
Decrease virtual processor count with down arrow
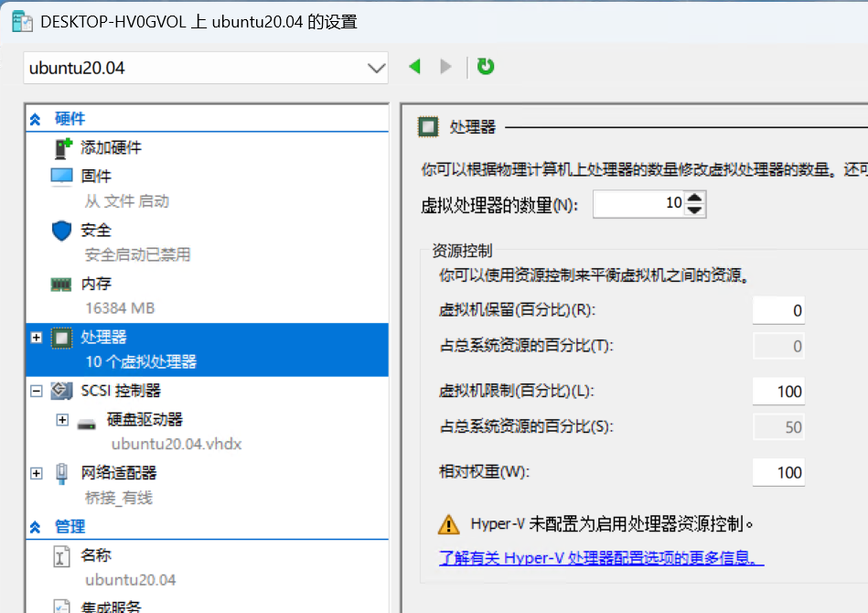point(695,210)
